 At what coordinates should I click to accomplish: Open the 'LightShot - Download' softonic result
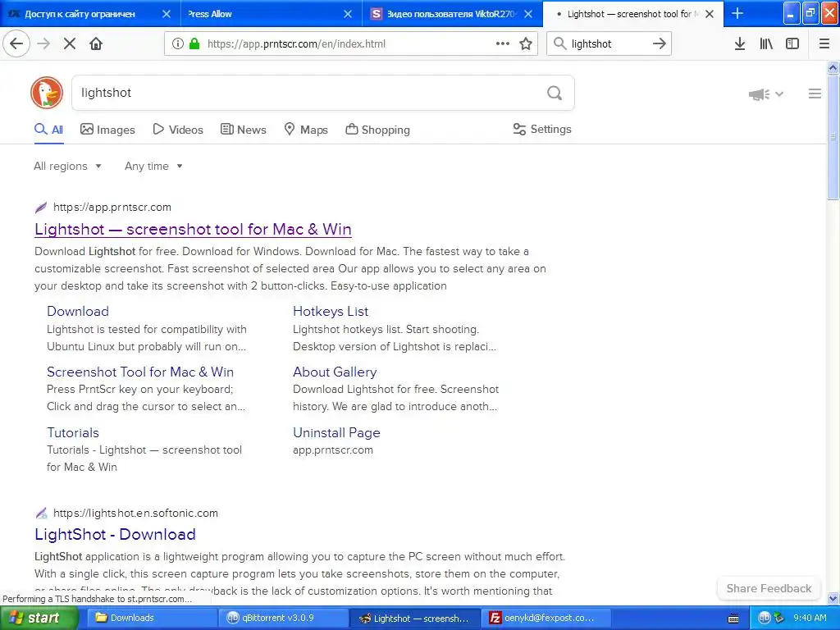point(115,535)
